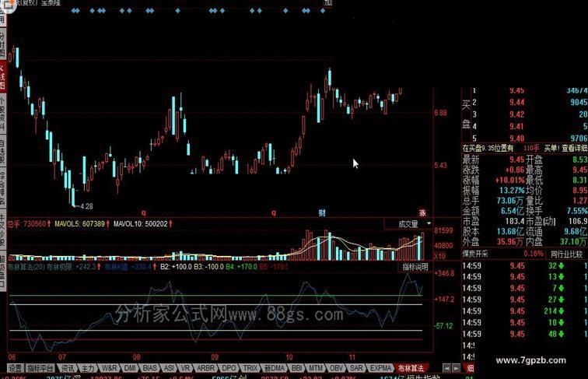Click the 涨幅 +10.01% value

click(509, 180)
